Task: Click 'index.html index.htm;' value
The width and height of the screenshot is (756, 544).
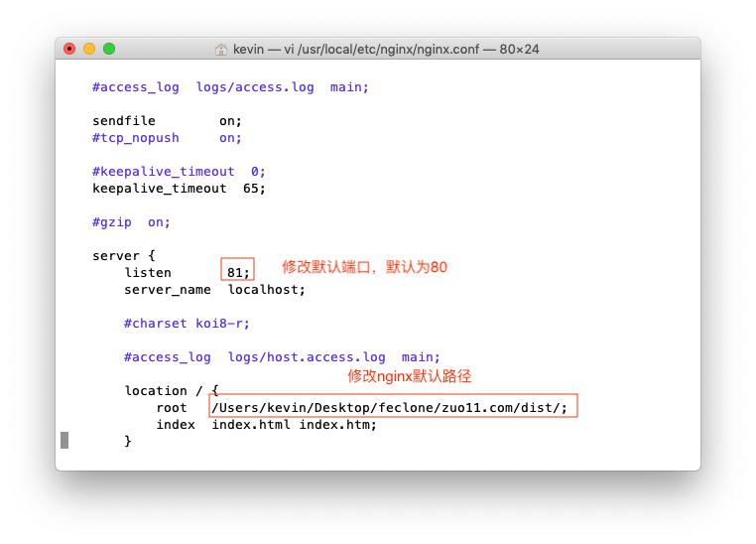Action: pyautogui.click(x=294, y=425)
